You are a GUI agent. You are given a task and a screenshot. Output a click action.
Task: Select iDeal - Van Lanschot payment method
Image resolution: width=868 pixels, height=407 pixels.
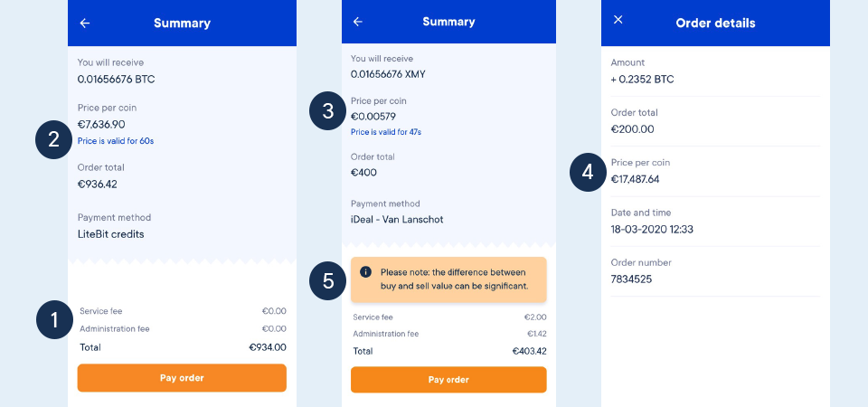tap(397, 220)
